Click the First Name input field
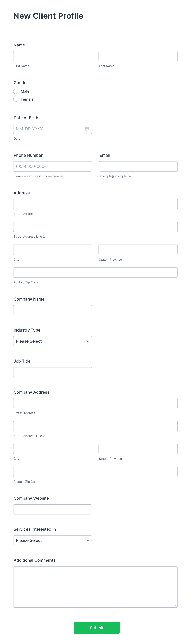 click(53, 56)
